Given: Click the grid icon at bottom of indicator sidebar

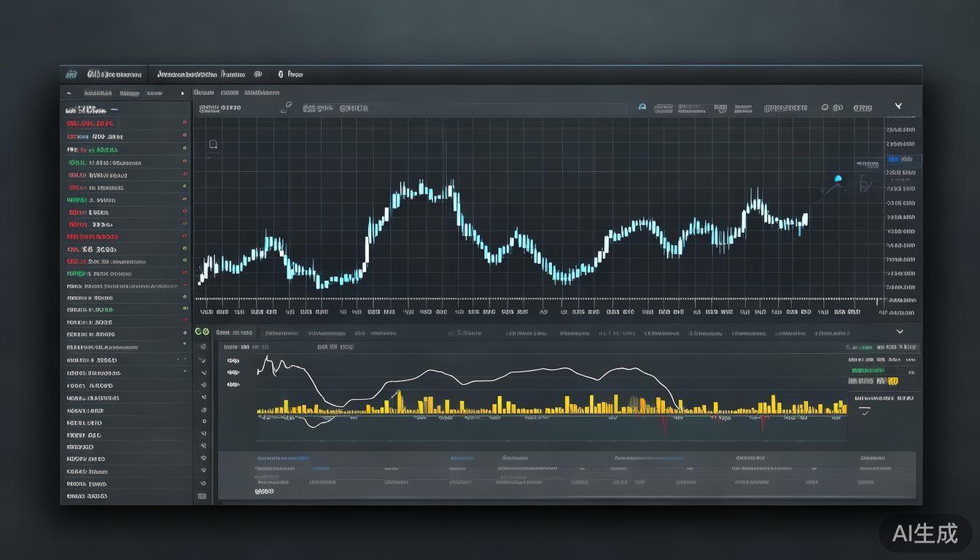Looking at the screenshot, I should coord(202,496).
